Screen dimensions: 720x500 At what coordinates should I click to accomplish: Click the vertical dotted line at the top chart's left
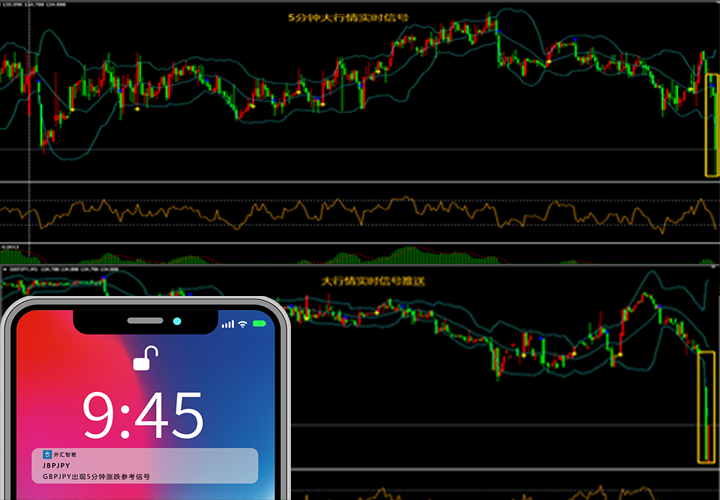tap(29, 100)
